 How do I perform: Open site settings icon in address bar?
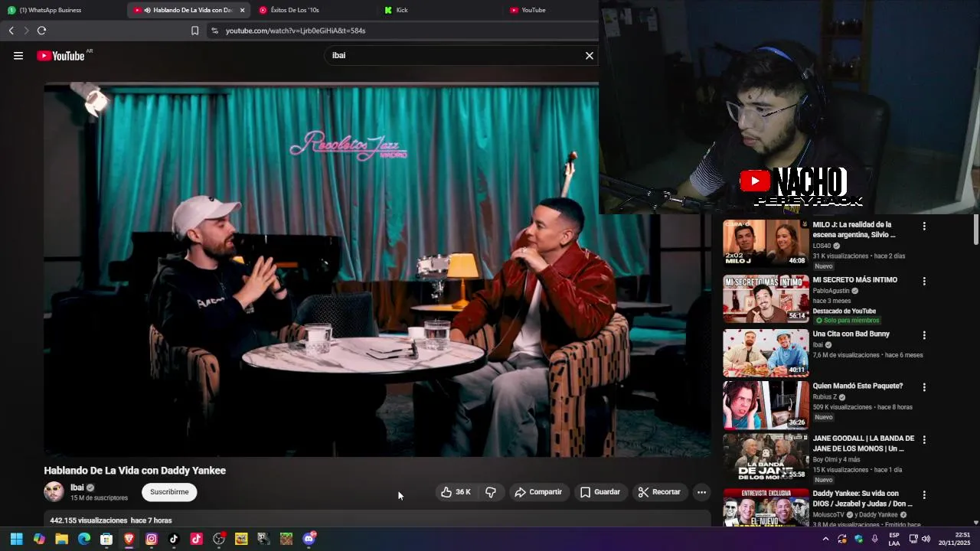coord(215,31)
